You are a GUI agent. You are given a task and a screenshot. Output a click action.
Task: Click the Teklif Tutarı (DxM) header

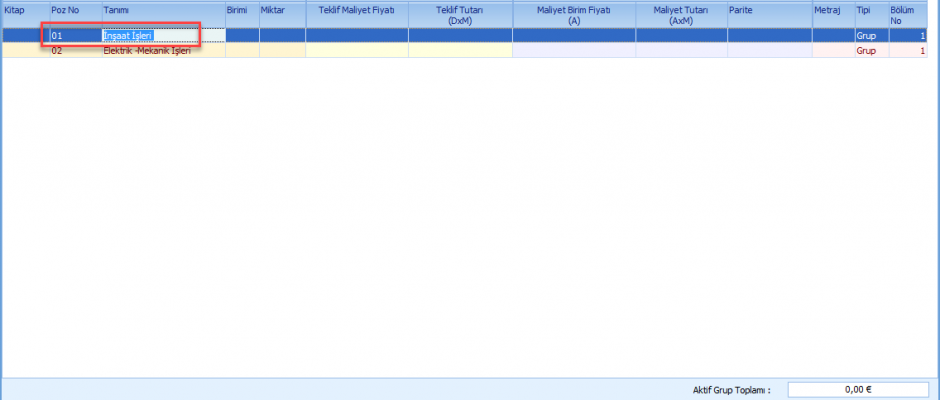point(460,14)
